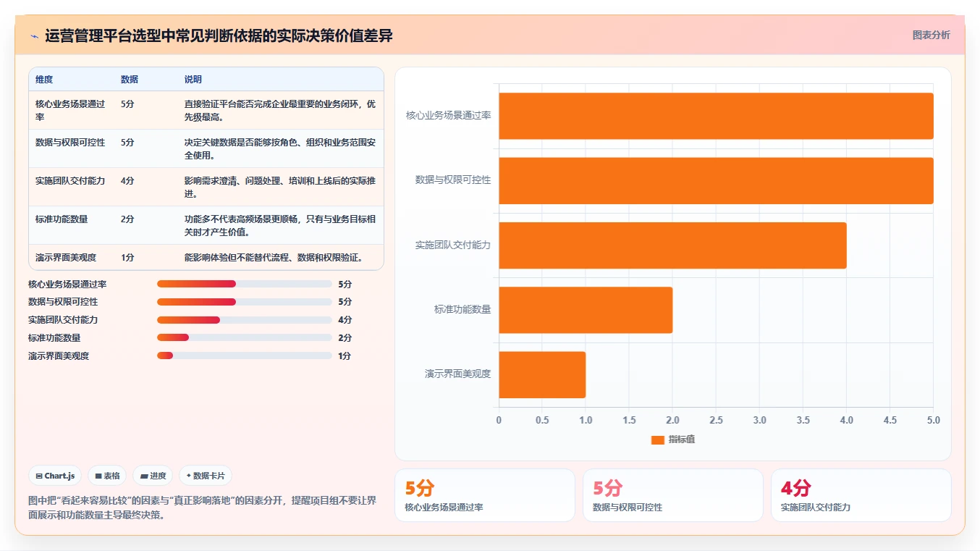Click the description starting 能影响体验但不能替代
The image size is (980, 551).
click(x=274, y=258)
